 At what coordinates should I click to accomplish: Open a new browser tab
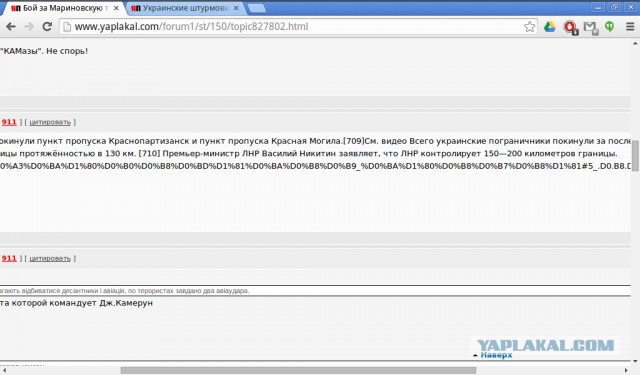point(256,8)
